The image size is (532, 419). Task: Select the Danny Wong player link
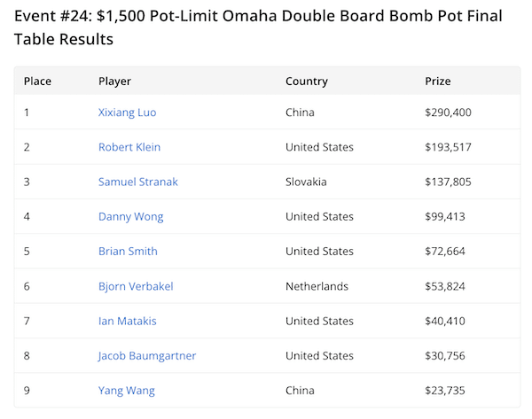click(x=130, y=216)
